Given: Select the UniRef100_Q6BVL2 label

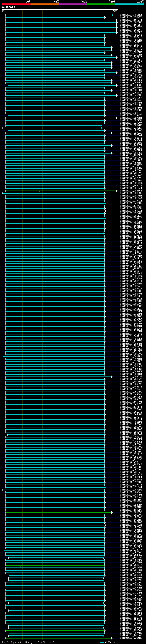Looking at the screenshot, I should tap(131, 605).
